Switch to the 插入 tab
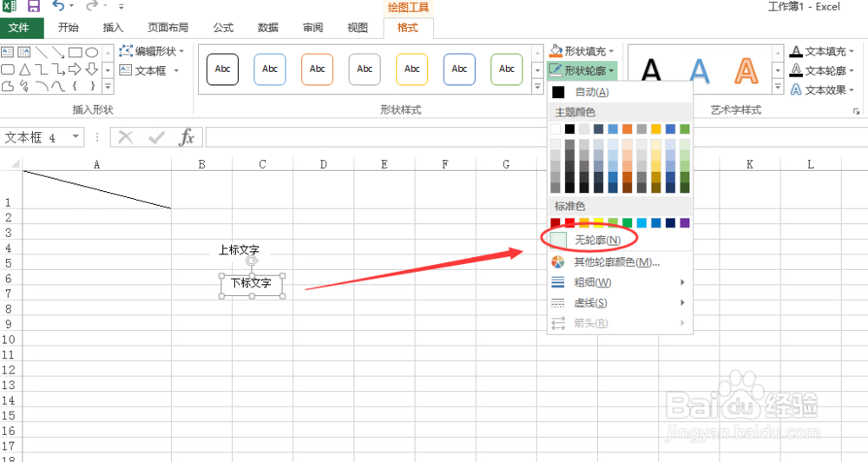Screen dimensions: 868x462 coord(113,28)
